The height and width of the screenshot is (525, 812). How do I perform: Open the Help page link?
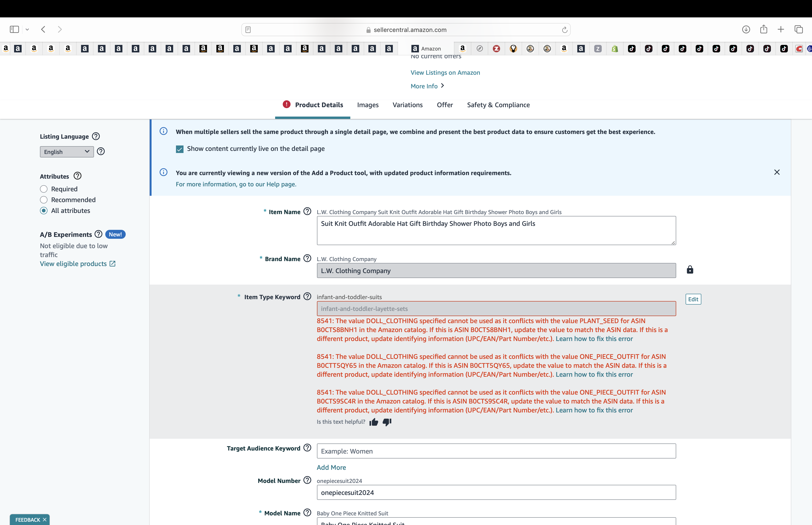click(x=236, y=184)
